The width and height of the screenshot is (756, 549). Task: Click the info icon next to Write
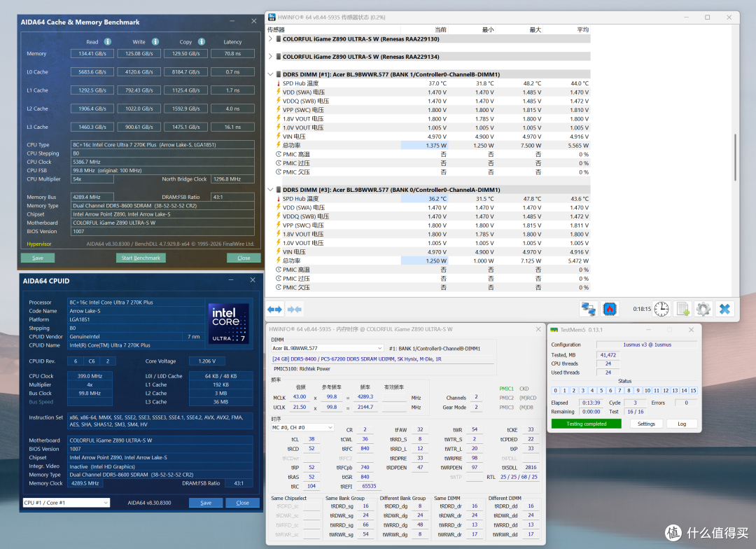tap(155, 41)
